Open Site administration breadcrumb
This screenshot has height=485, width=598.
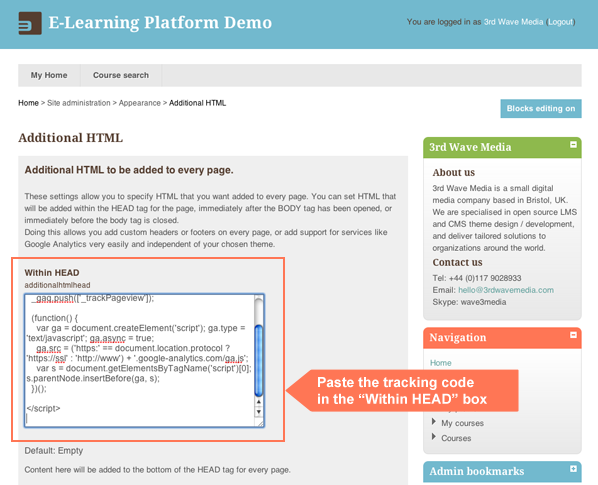coord(79,103)
